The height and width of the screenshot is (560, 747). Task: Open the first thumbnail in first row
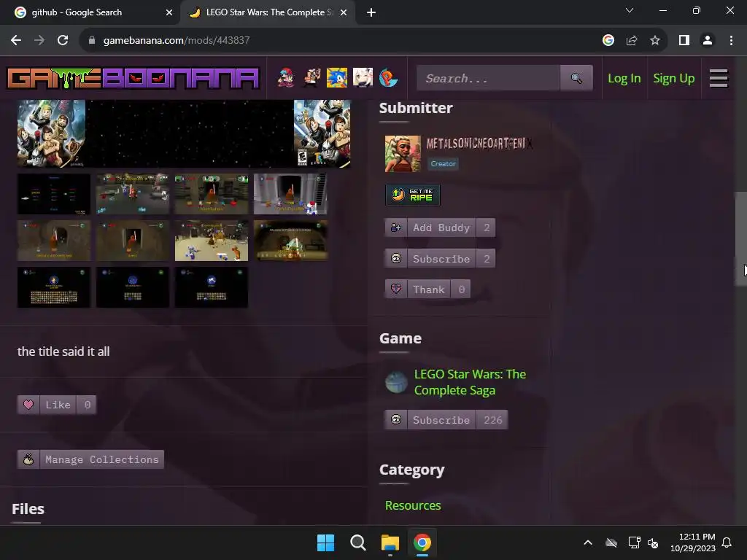pyautogui.click(x=54, y=194)
